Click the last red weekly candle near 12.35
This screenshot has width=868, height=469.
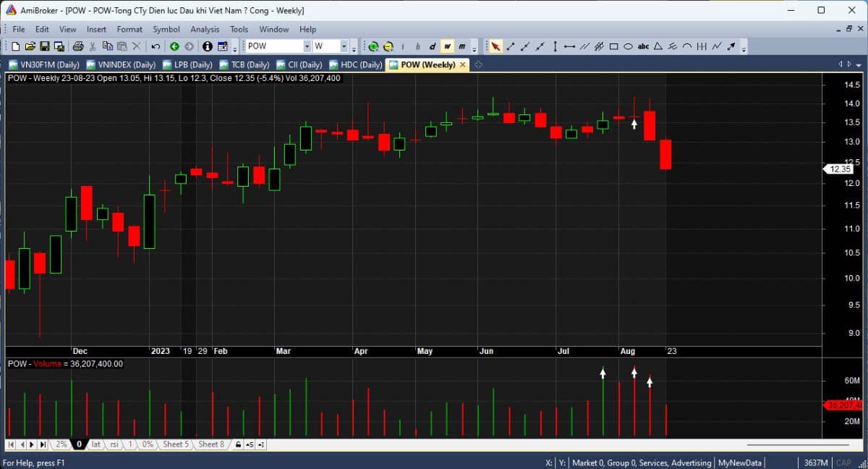[666, 155]
